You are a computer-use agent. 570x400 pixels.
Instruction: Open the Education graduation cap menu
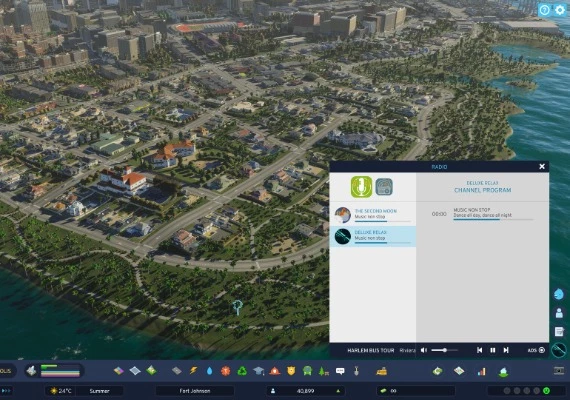pyautogui.click(x=258, y=371)
